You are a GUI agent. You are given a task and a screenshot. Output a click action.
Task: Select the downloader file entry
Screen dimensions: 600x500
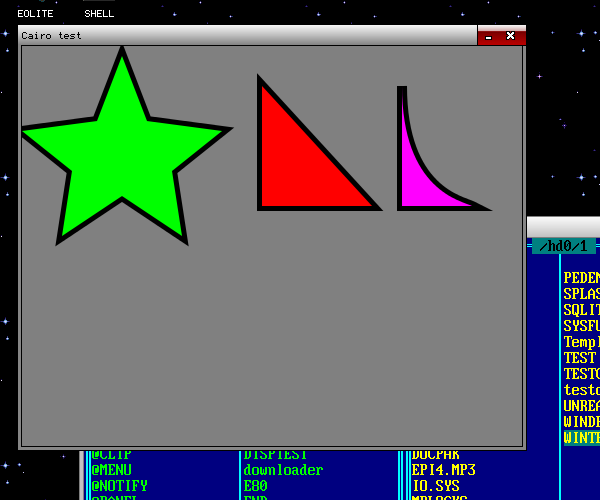pyautogui.click(x=283, y=470)
